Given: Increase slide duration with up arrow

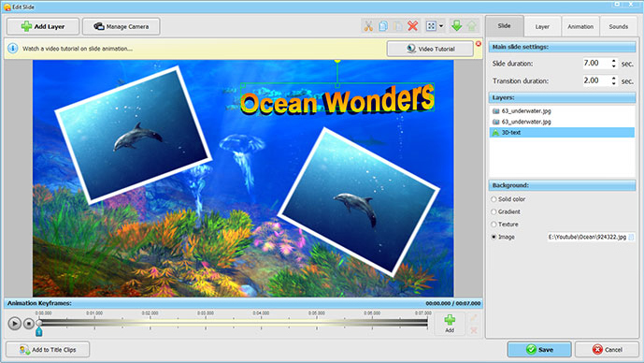Looking at the screenshot, I should (x=613, y=61).
